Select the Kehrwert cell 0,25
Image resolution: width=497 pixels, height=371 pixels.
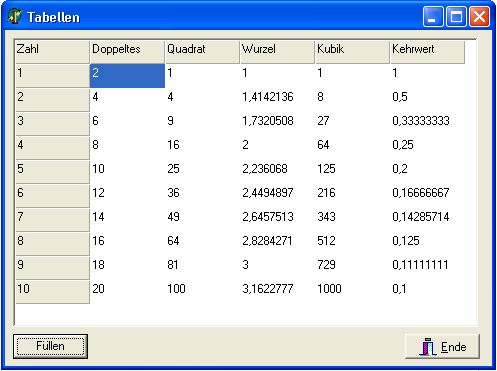[x=427, y=148]
